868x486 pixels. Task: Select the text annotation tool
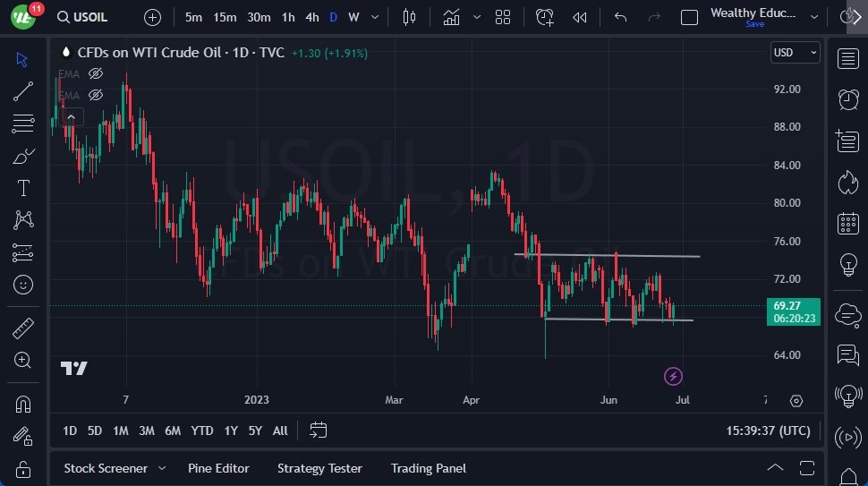[23, 188]
